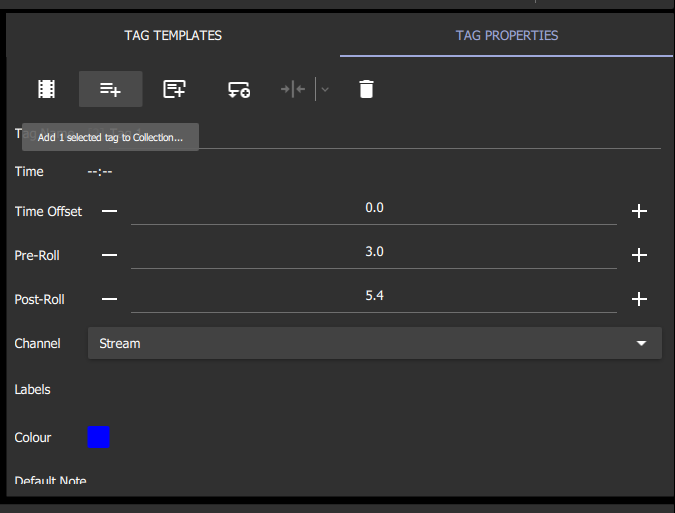
Task: Click the add comment bubble icon
Action: click(x=239, y=89)
